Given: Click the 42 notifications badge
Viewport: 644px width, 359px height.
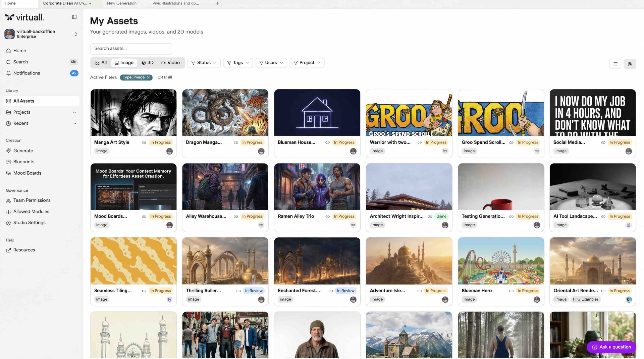Looking at the screenshot, I should coord(74,73).
